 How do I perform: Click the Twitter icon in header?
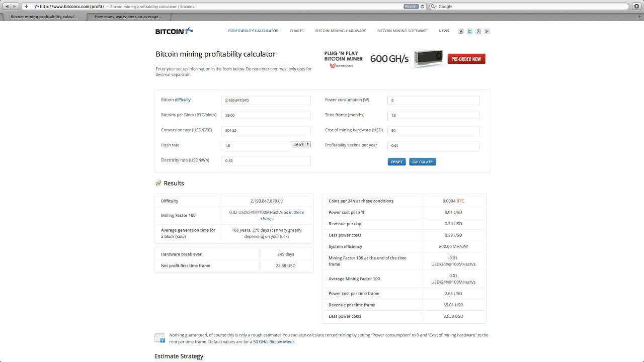[469, 31]
